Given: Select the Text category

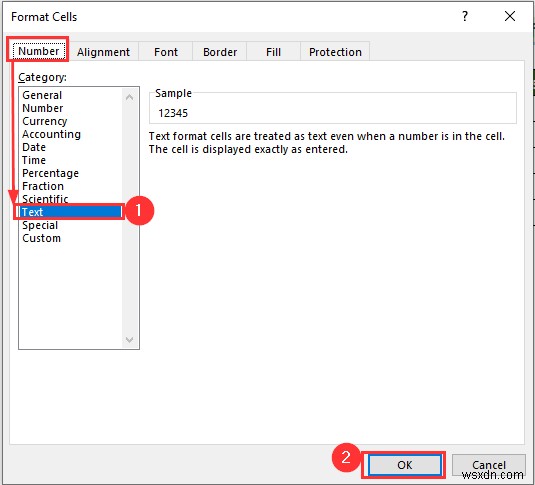Looking at the screenshot, I should pos(70,212).
